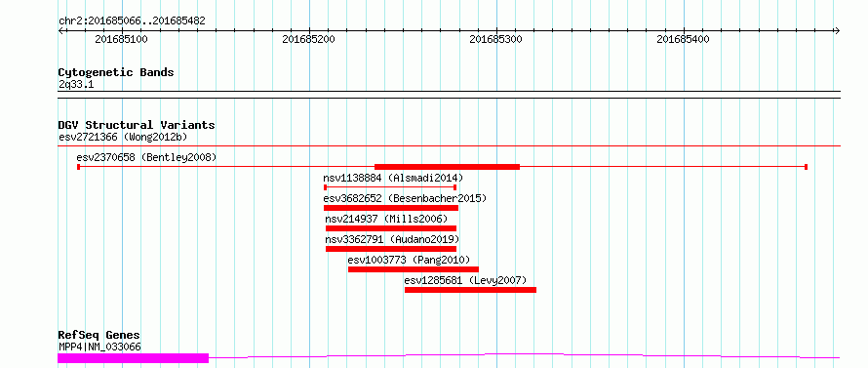The width and height of the screenshot is (868, 368).
Task: Click the ruler at position 201685400
Action: point(683,39)
